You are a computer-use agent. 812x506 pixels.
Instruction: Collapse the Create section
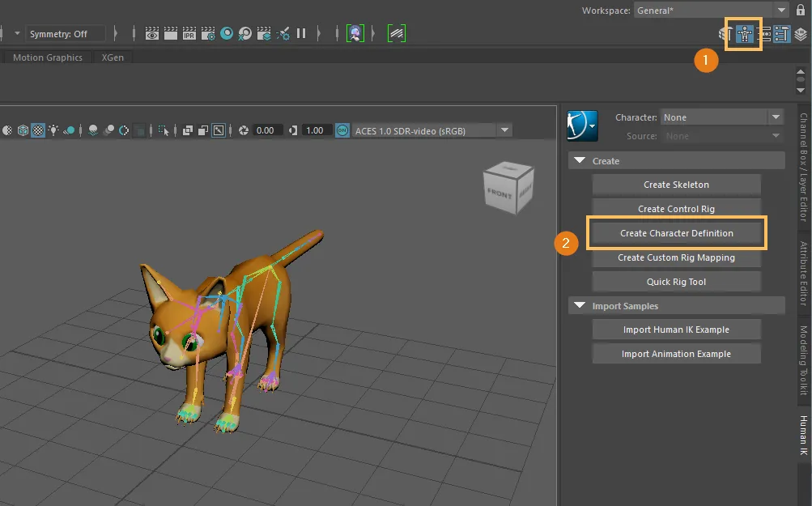tap(580, 160)
